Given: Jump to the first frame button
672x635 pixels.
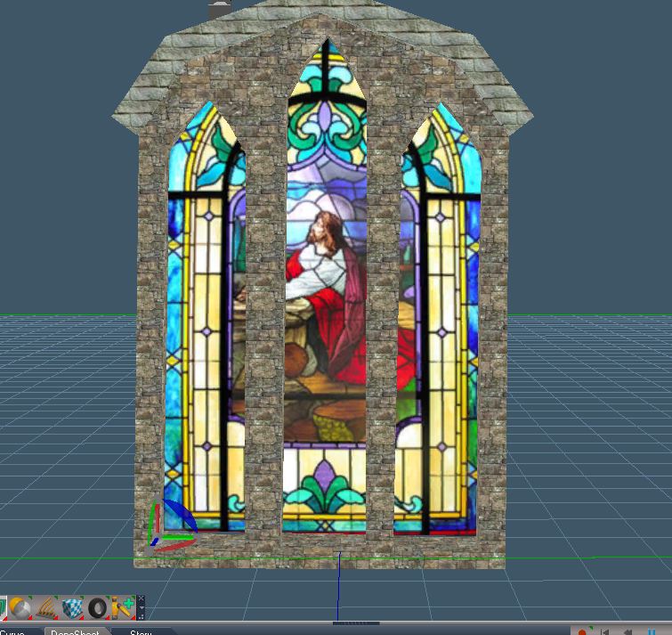Looking at the screenshot, I should click(x=604, y=632).
